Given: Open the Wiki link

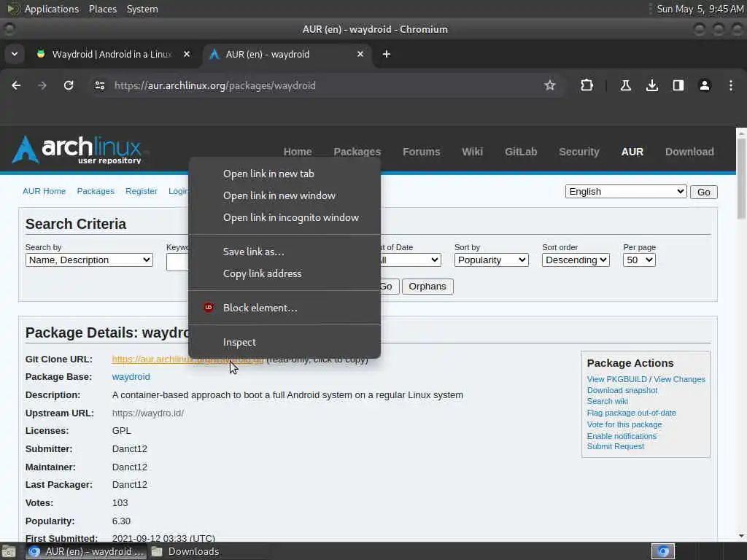Looking at the screenshot, I should coord(473,152).
